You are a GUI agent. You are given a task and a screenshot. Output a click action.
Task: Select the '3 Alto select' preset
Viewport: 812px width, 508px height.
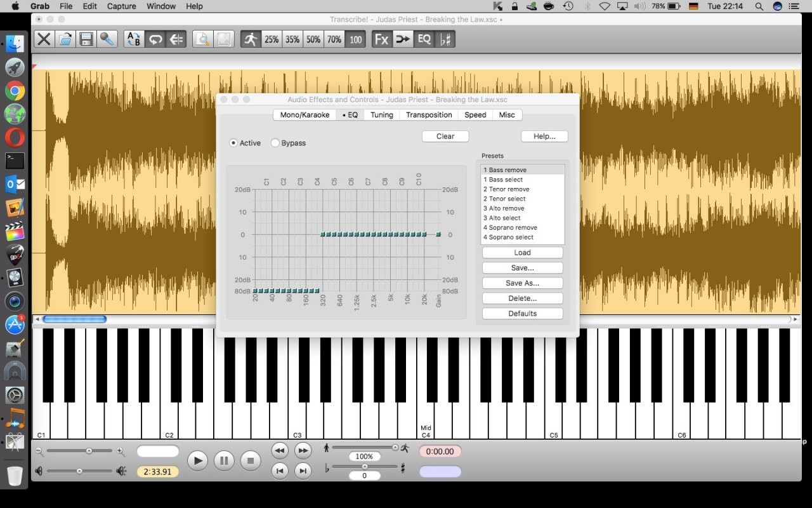click(x=523, y=218)
